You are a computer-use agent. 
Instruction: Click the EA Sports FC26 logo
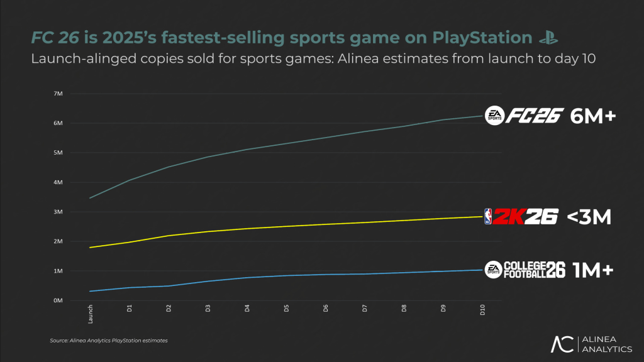click(523, 116)
